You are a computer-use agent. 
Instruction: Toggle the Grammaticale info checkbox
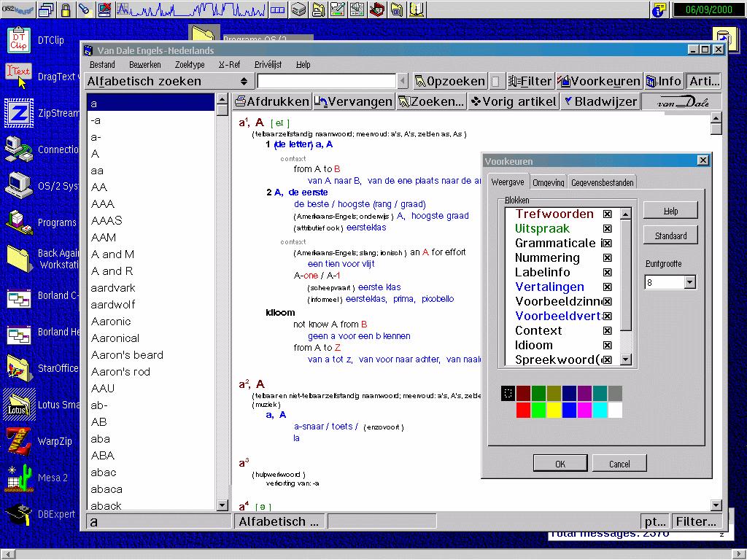click(x=608, y=244)
